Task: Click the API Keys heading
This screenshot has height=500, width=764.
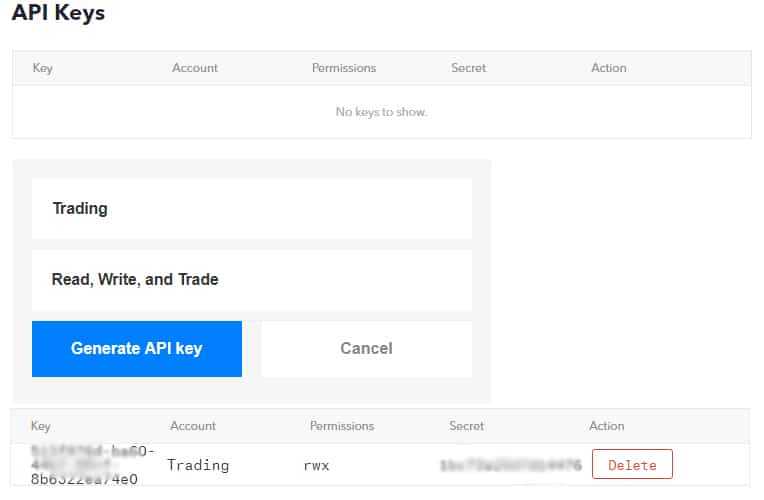Action: coord(58,13)
